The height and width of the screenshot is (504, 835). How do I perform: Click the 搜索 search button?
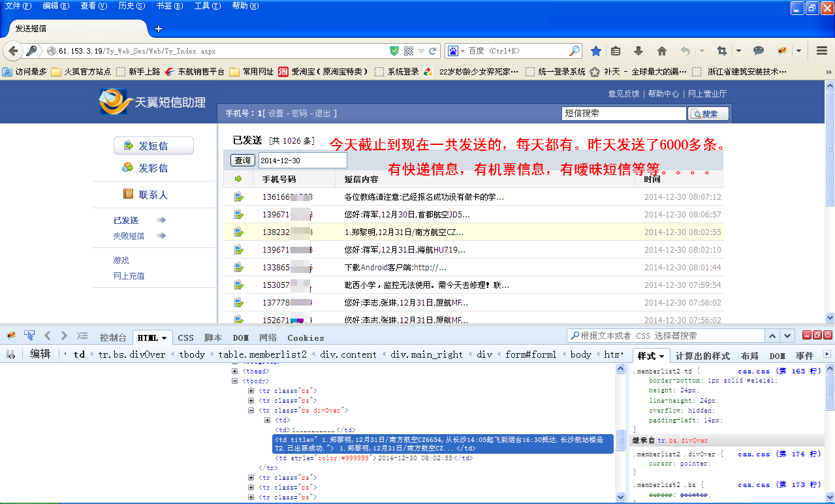(x=708, y=114)
